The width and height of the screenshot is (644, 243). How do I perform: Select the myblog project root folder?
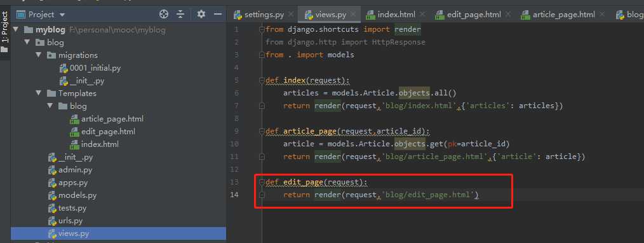(50, 30)
